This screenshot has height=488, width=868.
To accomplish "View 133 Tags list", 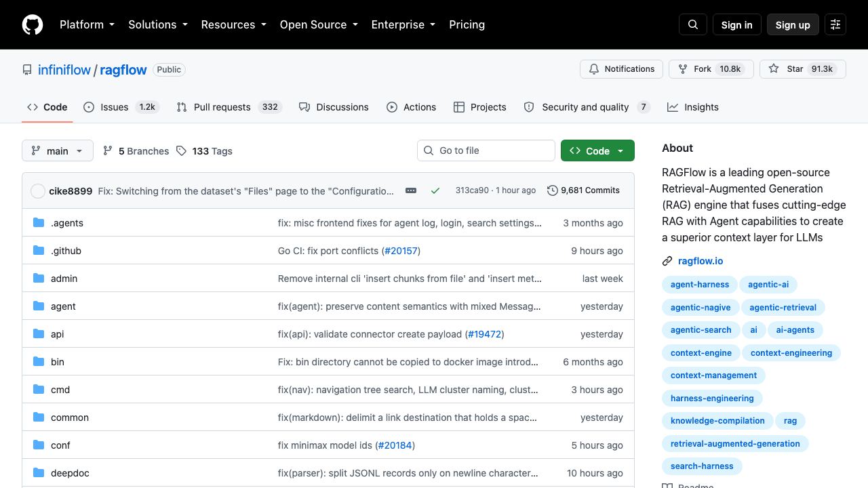I will click(204, 151).
